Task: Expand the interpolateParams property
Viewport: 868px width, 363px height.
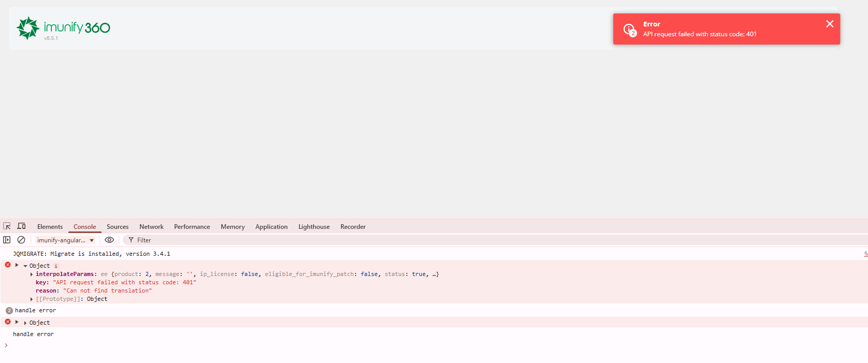Action: [x=32, y=274]
